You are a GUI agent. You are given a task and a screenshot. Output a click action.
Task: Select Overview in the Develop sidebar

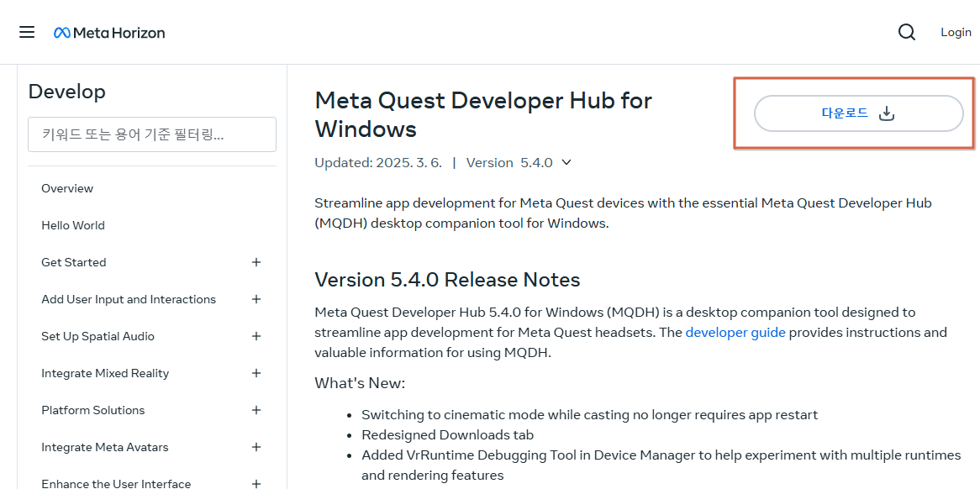tap(67, 188)
